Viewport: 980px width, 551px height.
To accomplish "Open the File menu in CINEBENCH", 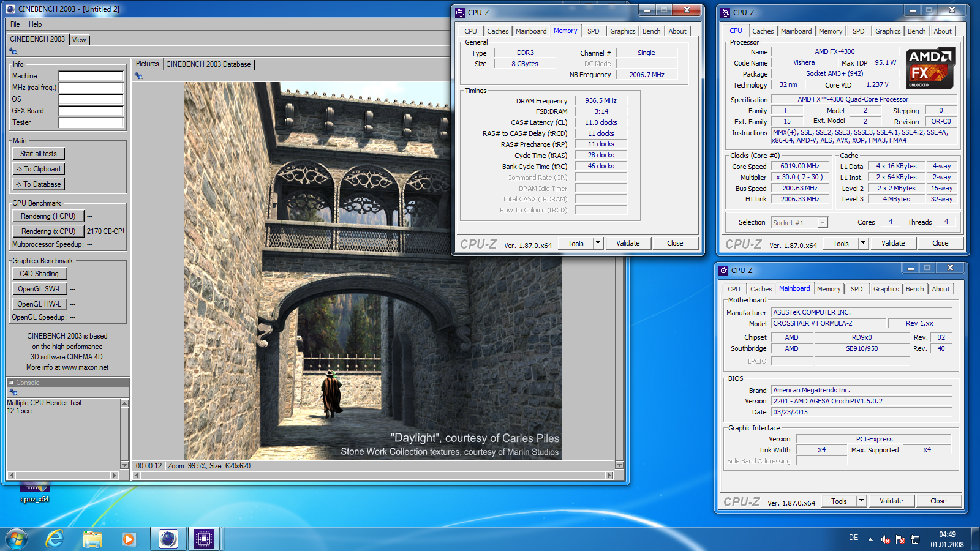I will [x=15, y=24].
